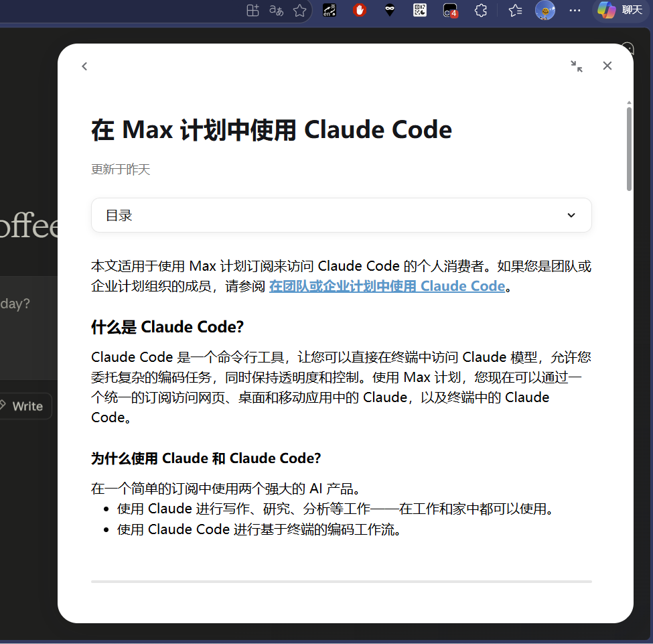The image size is (653, 644).
Task: Open the translate page icon
Action: coord(276,11)
